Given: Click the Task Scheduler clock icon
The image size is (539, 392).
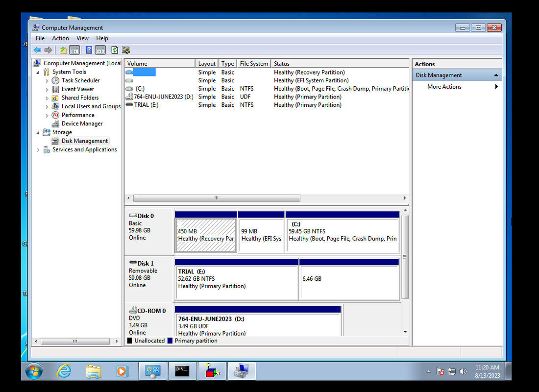Looking at the screenshot, I should (55, 80).
